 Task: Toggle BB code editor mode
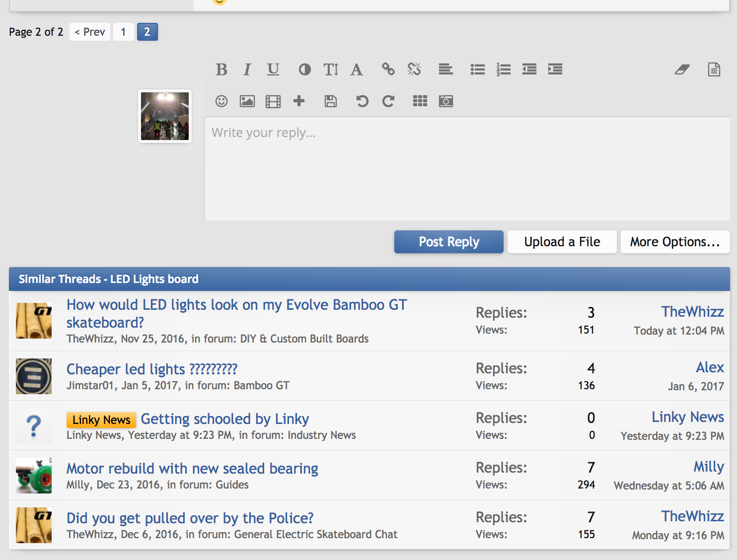click(714, 70)
